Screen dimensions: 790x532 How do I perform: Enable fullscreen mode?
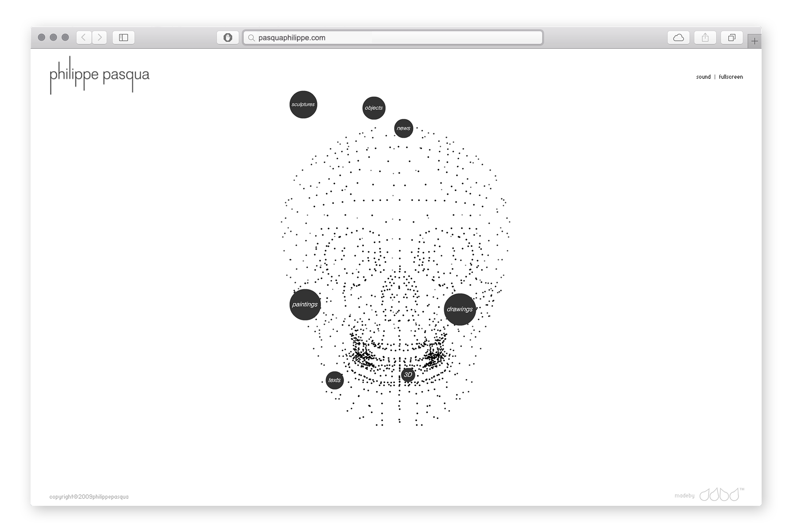731,77
